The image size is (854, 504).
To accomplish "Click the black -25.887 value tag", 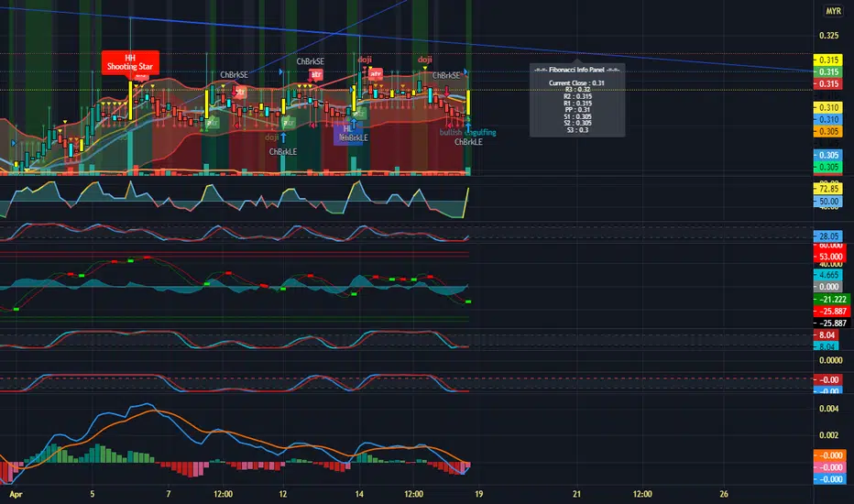I will tap(832, 323).
